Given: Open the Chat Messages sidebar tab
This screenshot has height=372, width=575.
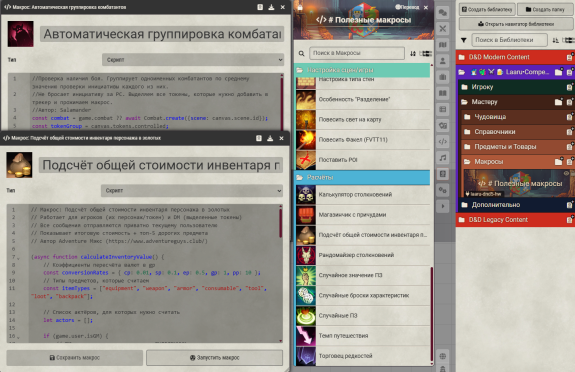Looking at the screenshot, I should (x=443, y=12).
